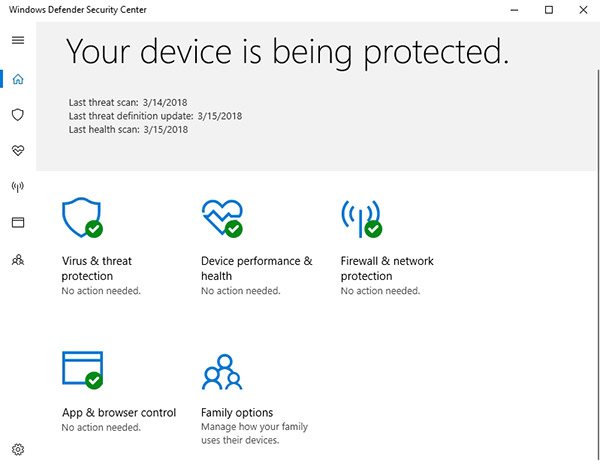Maximize the Windows Defender Security Center window
The height and width of the screenshot is (472, 600).
coord(548,10)
